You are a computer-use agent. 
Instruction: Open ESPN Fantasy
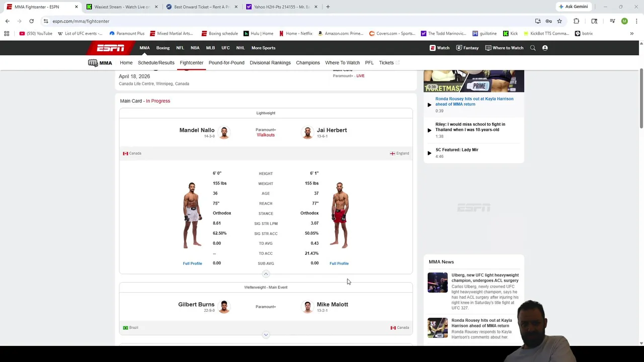(467, 48)
